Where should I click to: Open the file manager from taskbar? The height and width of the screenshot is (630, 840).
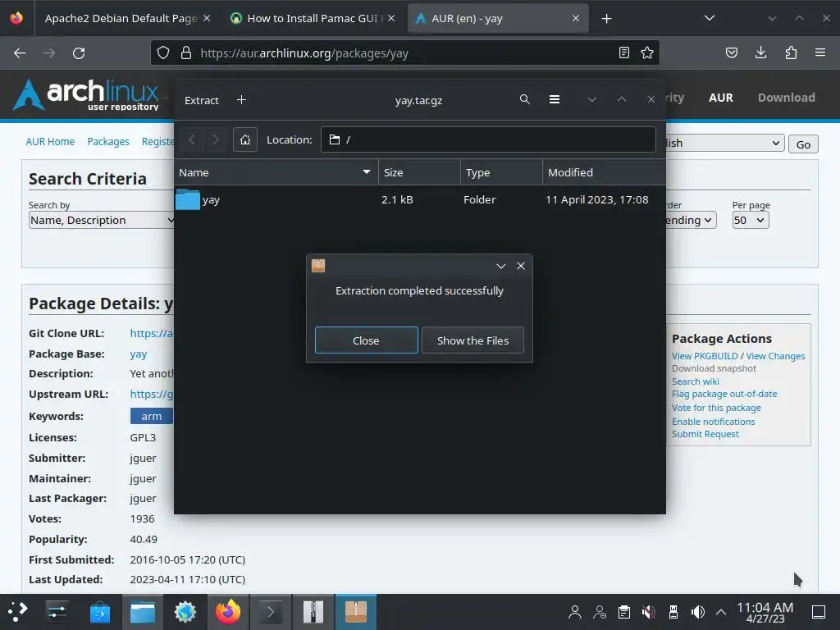(x=143, y=612)
